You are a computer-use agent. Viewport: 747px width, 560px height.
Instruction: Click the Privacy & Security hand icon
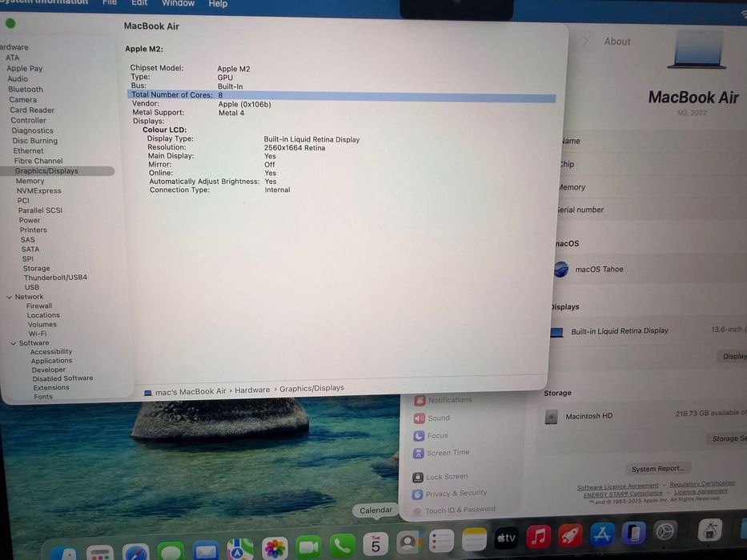417,494
